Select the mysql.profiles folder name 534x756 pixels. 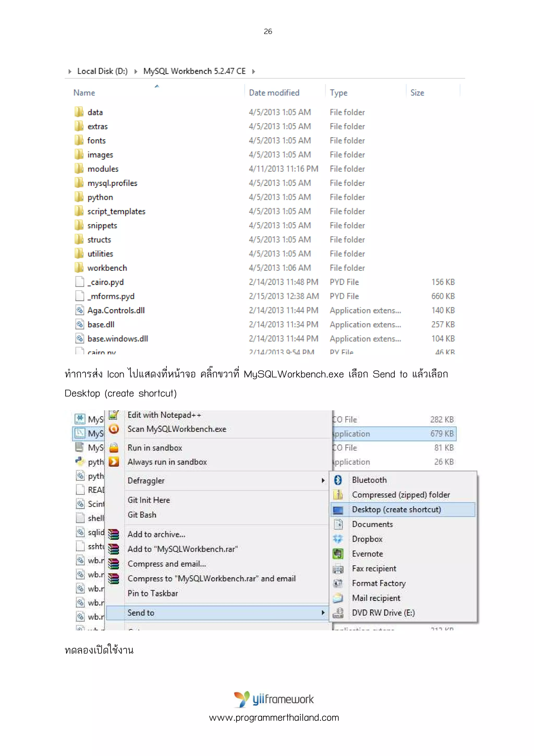(112, 183)
